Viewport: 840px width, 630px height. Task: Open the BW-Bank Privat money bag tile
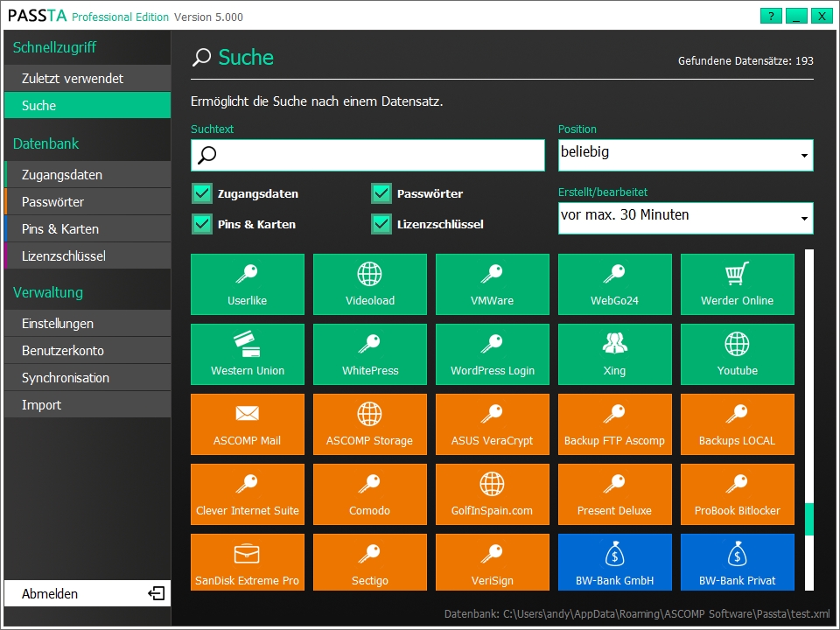(x=738, y=563)
